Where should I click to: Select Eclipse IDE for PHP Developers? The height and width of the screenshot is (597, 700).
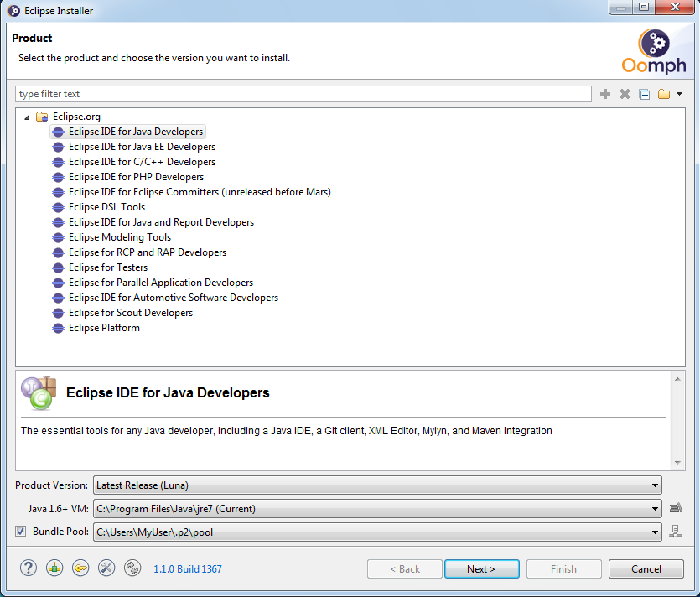point(136,177)
